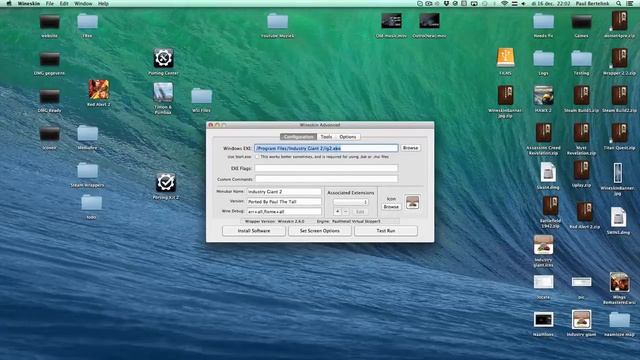Open the Wineskin menu in menu bar
Screen dimensions: 640x360
point(29,3)
